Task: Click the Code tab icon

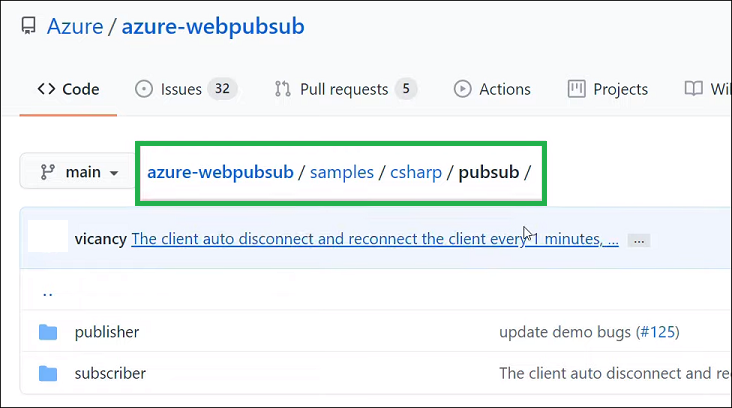Action: (x=46, y=89)
